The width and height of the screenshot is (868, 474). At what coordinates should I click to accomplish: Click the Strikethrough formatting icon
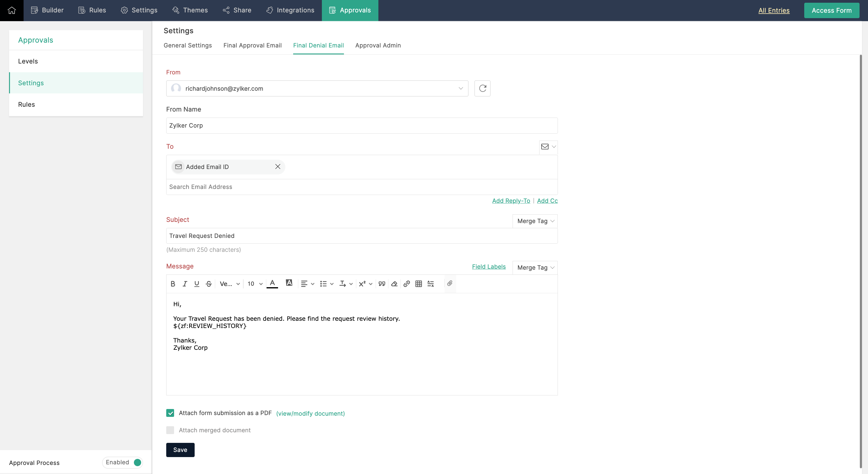tap(209, 284)
